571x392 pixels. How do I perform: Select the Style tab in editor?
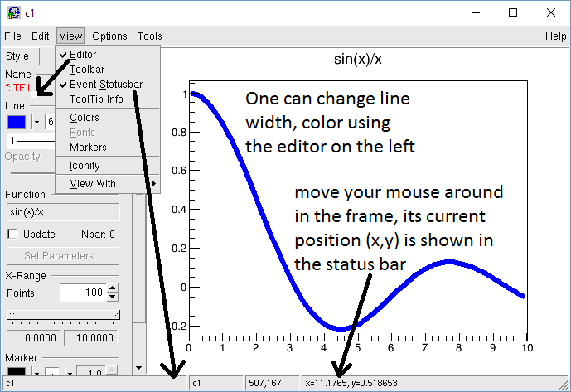(x=17, y=56)
